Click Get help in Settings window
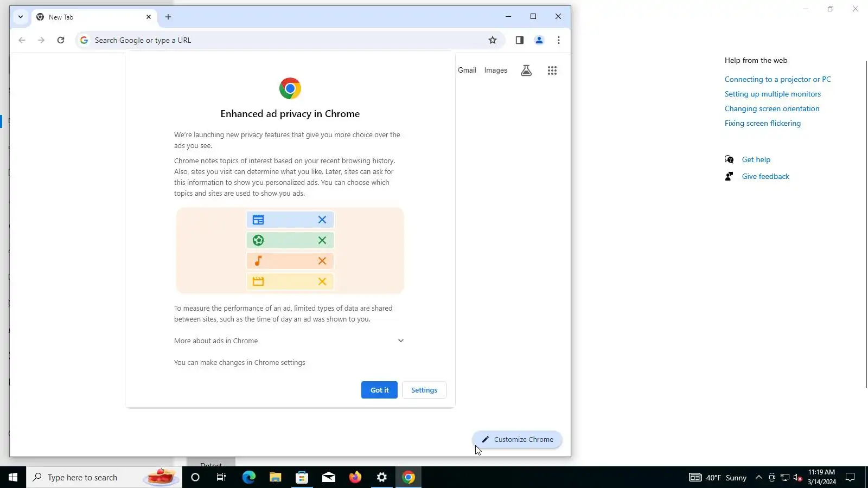The height and width of the screenshot is (488, 868). click(x=756, y=159)
